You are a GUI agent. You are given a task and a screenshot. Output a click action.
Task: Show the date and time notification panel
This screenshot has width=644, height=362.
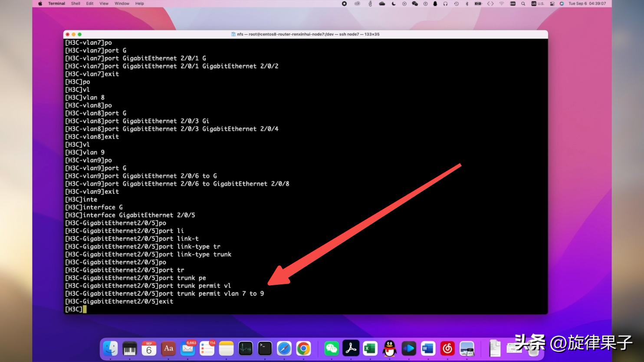tap(587, 3)
